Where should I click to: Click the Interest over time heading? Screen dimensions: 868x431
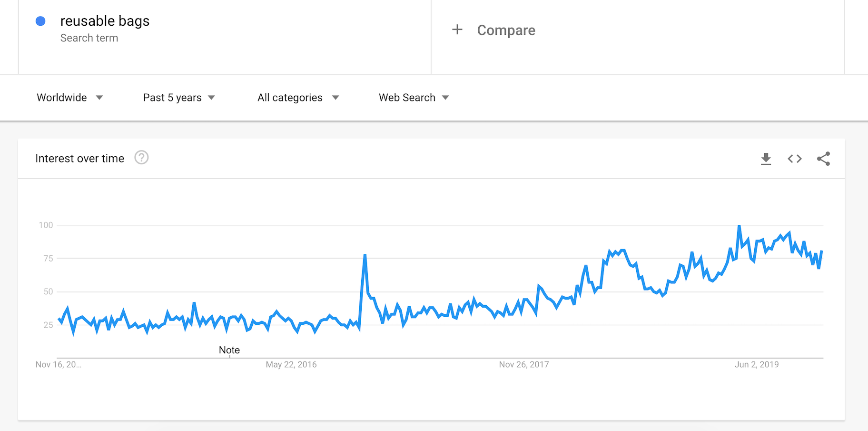[79, 159]
